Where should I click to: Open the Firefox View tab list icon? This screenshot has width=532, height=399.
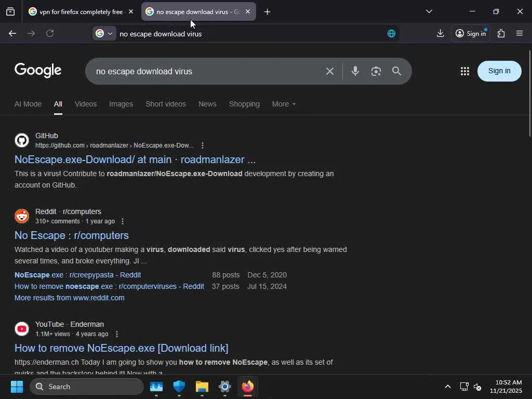point(10,12)
